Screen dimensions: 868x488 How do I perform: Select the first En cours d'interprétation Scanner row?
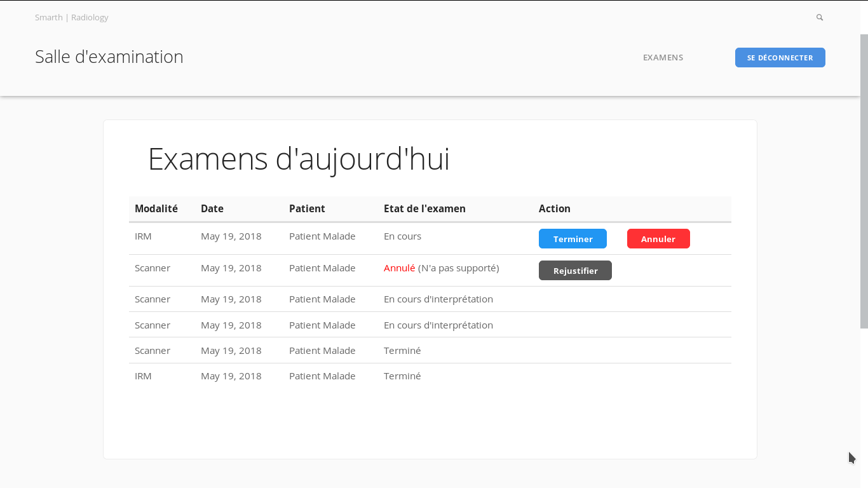point(430,299)
